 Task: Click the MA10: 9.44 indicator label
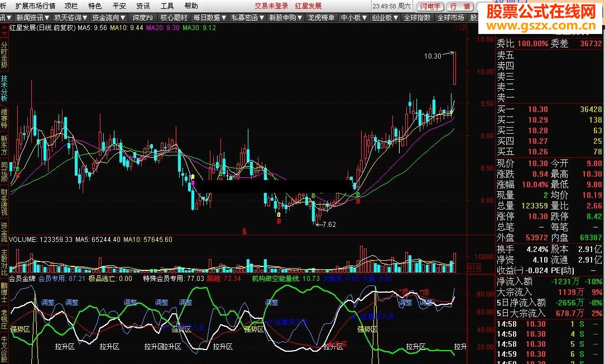coord(127,28)
